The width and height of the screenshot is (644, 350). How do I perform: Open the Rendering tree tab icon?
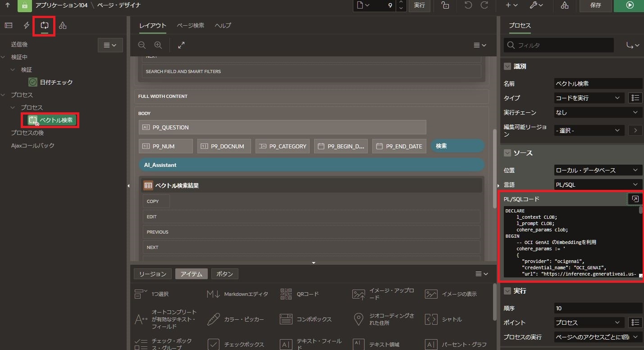tap(9, 25)
